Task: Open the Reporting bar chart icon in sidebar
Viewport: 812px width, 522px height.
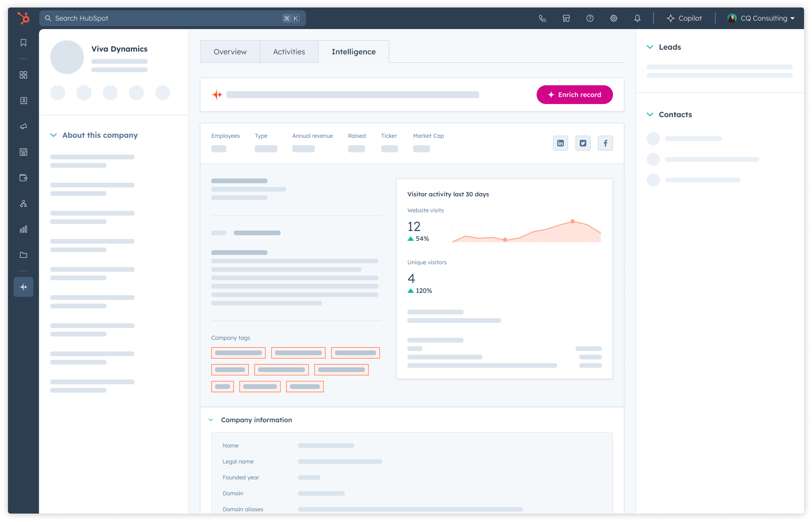Action: [x=23, y=229]
